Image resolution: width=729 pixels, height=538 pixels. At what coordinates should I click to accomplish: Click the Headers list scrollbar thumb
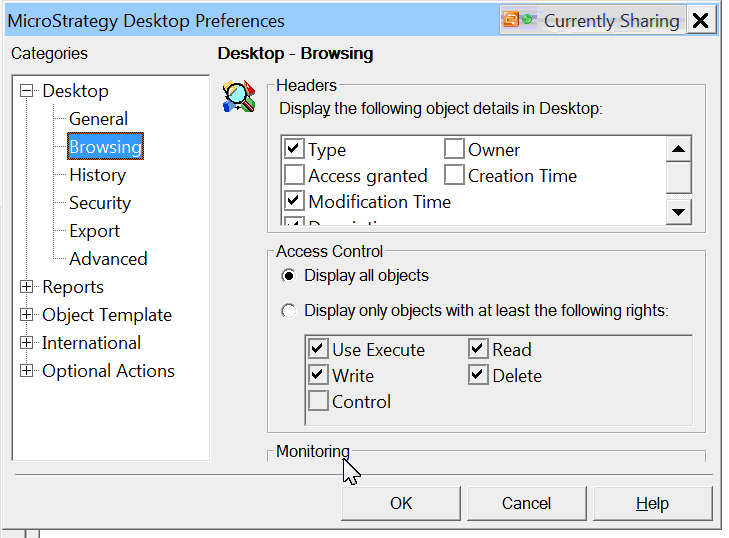[678, 178]
